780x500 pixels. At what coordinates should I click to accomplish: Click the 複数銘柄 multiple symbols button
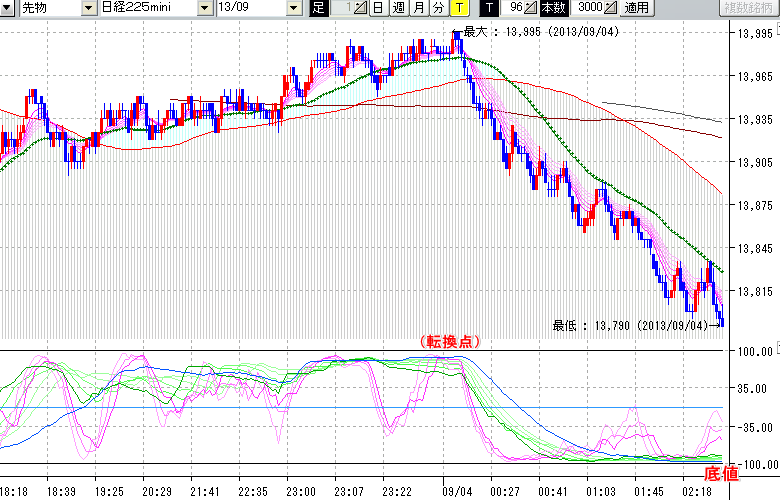[749, 8]
